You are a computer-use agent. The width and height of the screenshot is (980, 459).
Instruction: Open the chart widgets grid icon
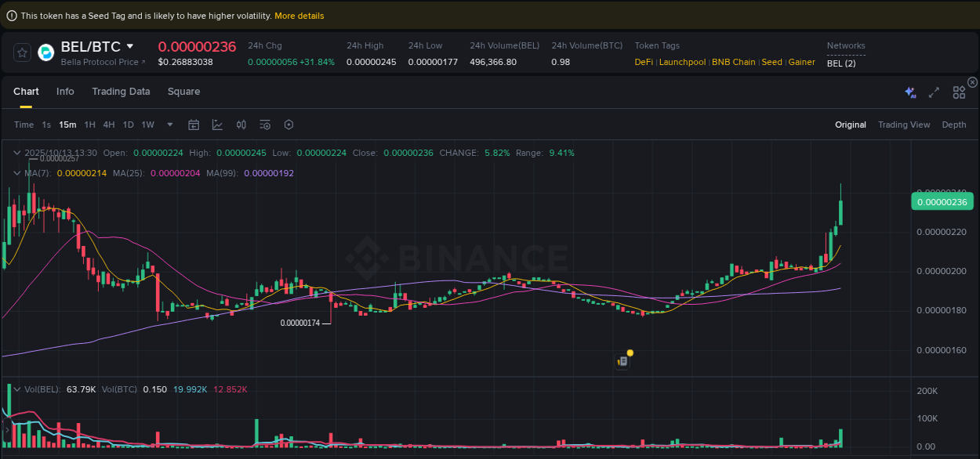tap(959, 92)
